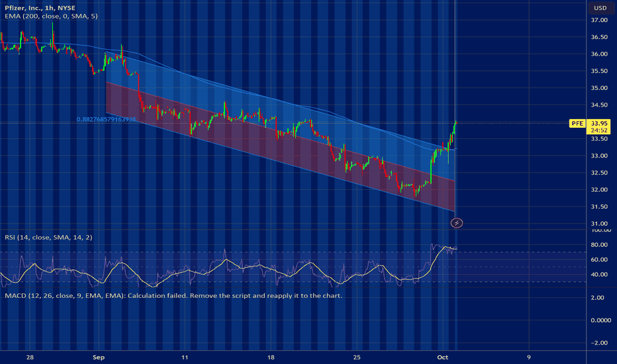
Task: Click the 28 date label on time axis
Action: point(30,357)
